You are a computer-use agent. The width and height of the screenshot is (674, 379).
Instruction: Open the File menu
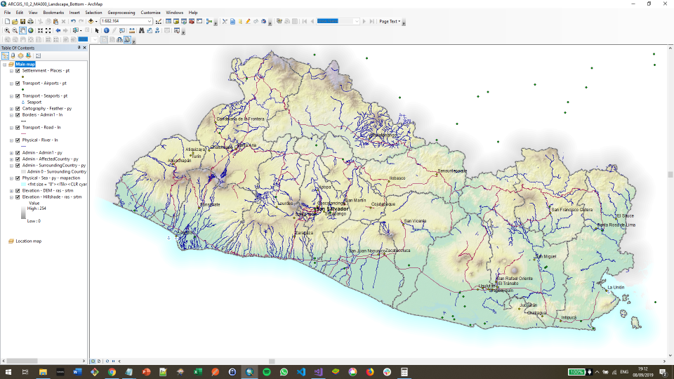(x=7, y=12)
